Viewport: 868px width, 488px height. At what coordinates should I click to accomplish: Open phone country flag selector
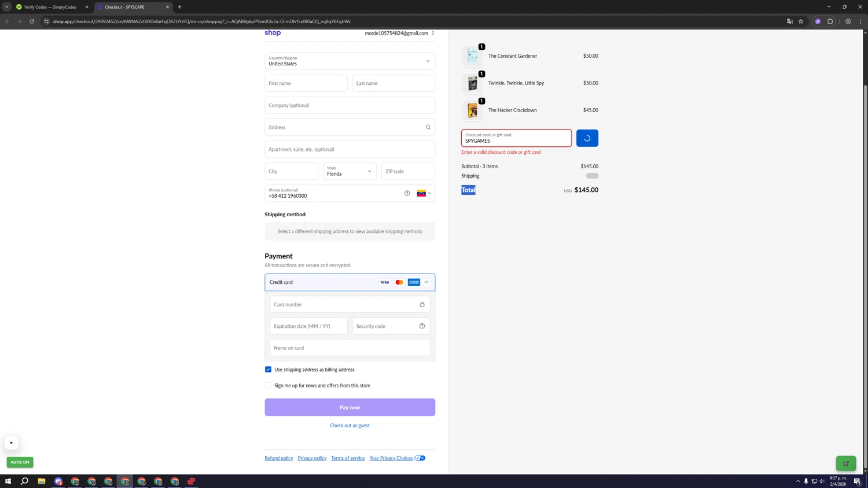424,193
